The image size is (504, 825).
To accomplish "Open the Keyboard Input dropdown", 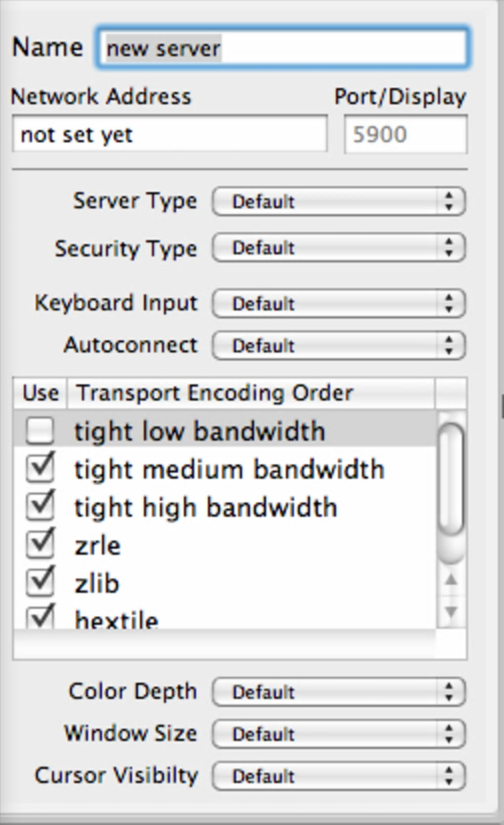I will click(339, 303).
